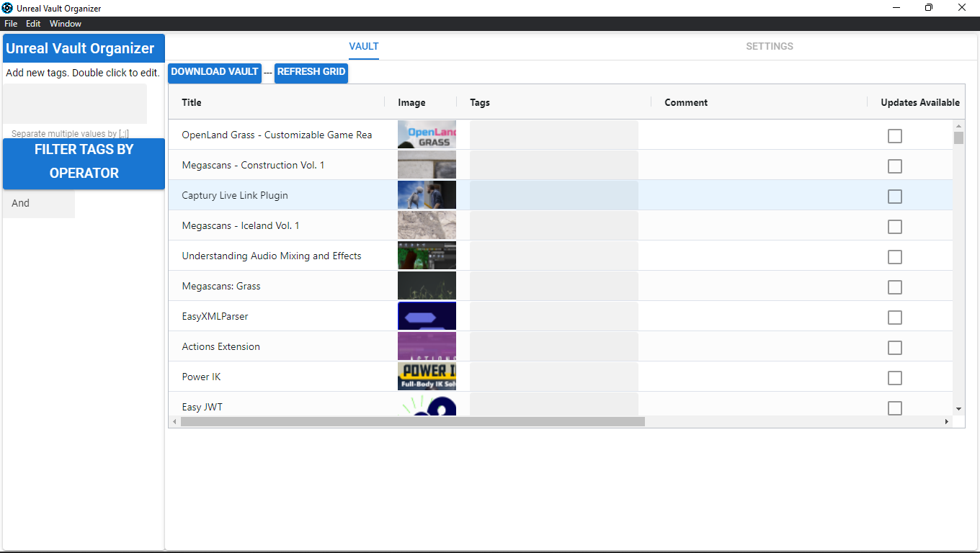The height and width of the screenshot is (553, 980).
Task: Click the Megascans Iceland Vol. 1 thumbnail
Action: [x=427, y=225]
